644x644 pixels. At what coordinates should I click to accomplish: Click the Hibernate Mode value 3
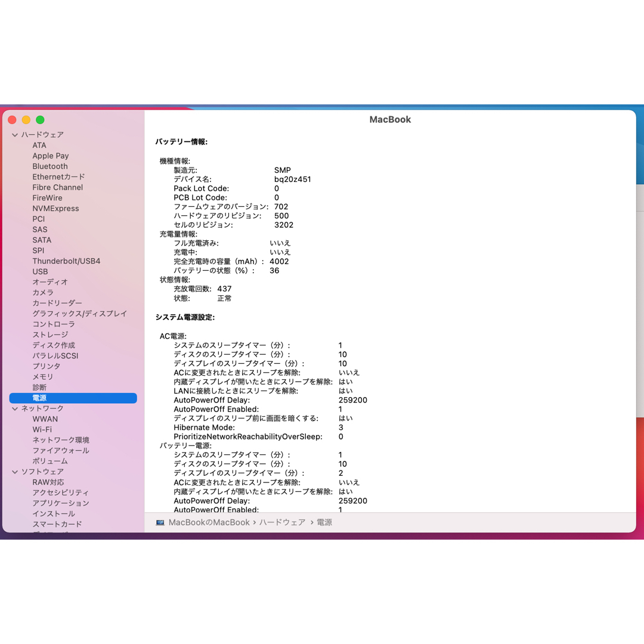341,428
